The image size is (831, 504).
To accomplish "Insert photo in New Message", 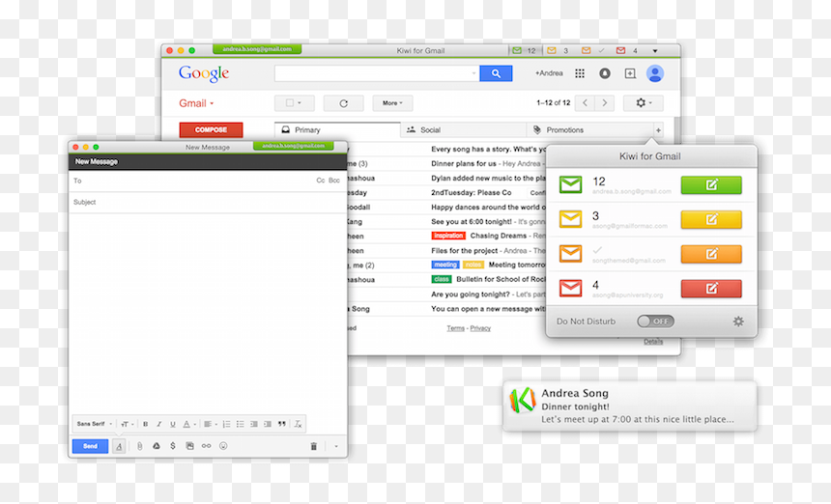I will tap(189, 446).
